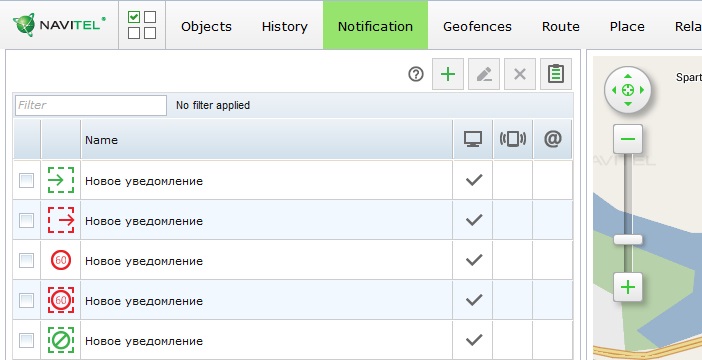
Task: Click the pencil edit notification icon
Action: (x=484, y=74)
